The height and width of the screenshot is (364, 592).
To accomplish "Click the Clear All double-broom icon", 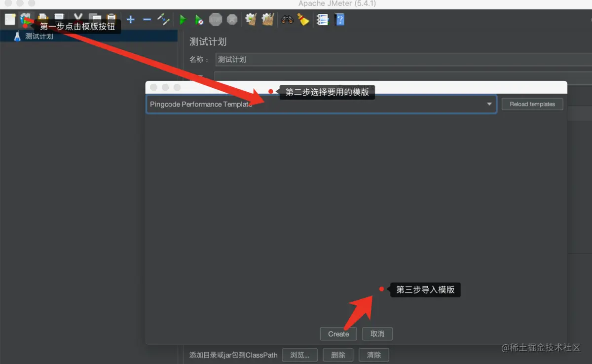I will point(268,20).
